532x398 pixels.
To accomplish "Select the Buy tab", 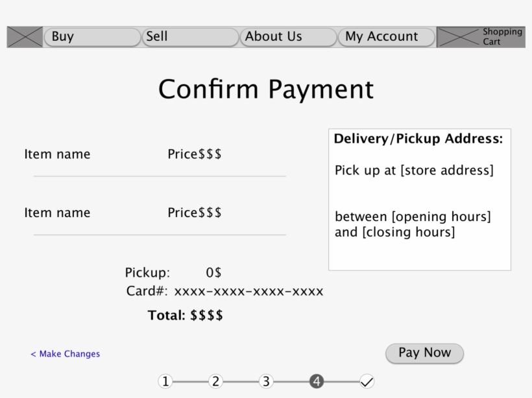I will 91,36.
